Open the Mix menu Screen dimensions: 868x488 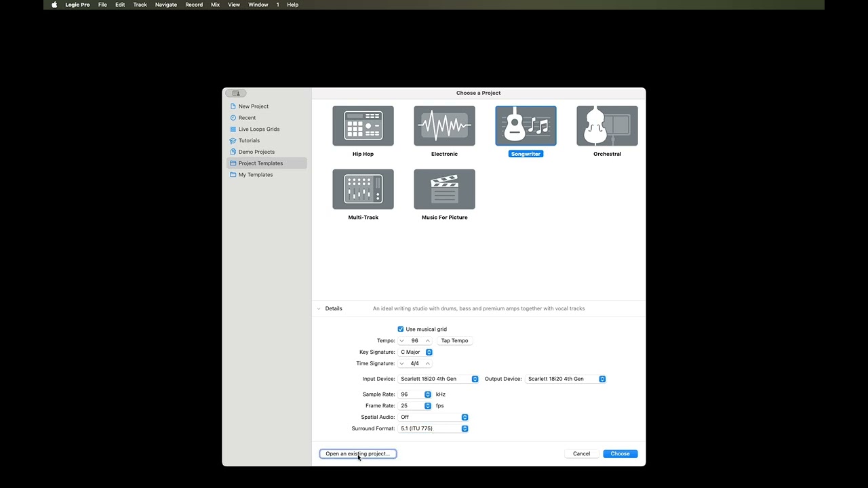coord(215,5)
